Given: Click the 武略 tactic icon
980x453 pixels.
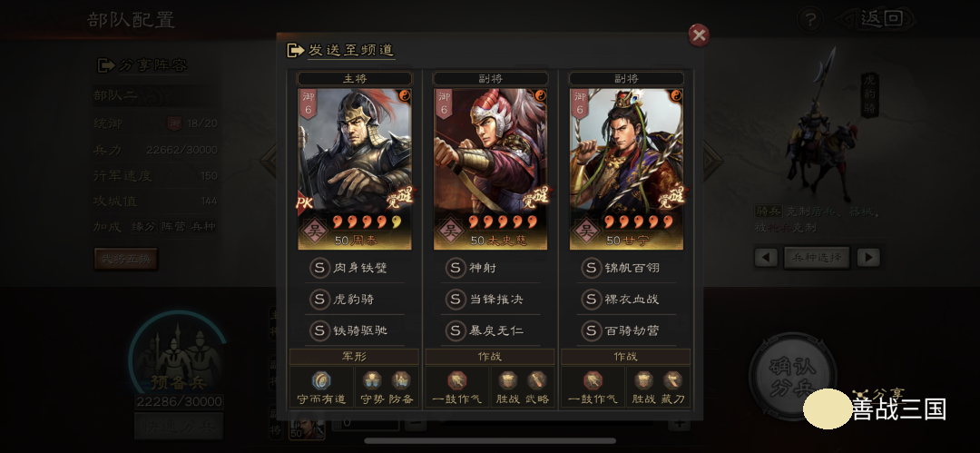Looking at the screenshot, I should coord(537,379).
